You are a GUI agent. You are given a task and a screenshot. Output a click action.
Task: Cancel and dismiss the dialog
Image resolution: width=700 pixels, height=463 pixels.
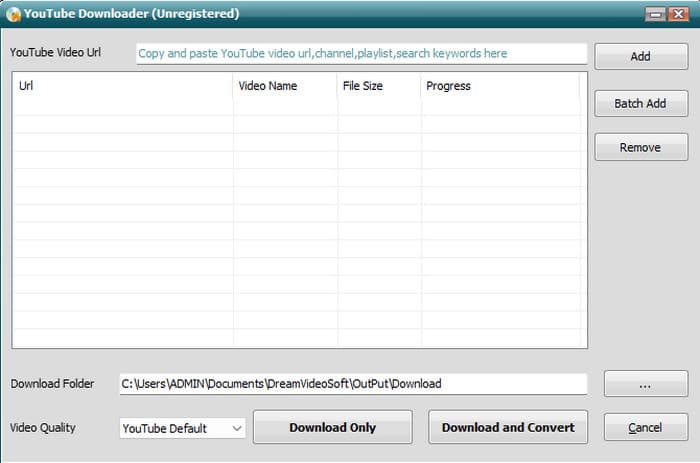coord(645,427)
